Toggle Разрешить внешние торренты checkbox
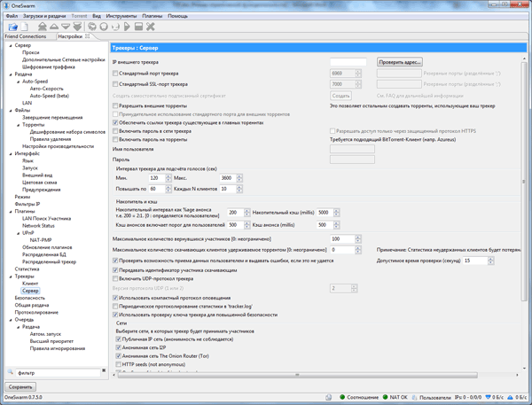The image size is (532, 405). coord(115,105)
